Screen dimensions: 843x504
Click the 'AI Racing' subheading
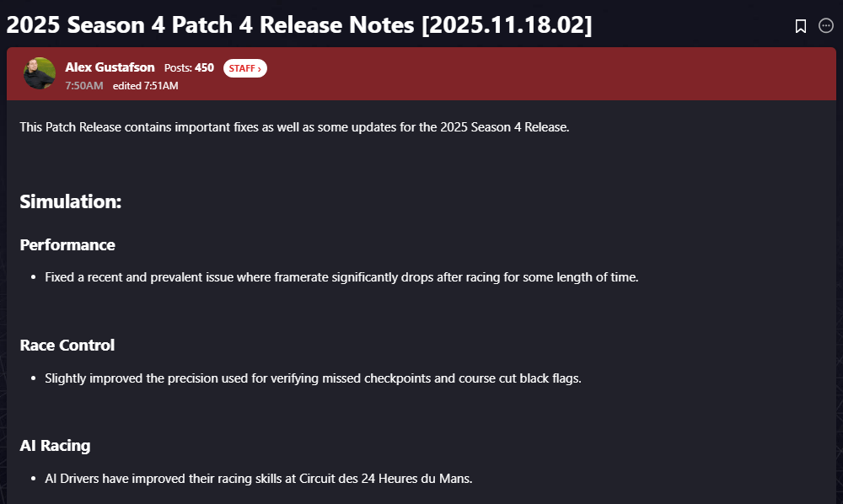pos(55,446)
